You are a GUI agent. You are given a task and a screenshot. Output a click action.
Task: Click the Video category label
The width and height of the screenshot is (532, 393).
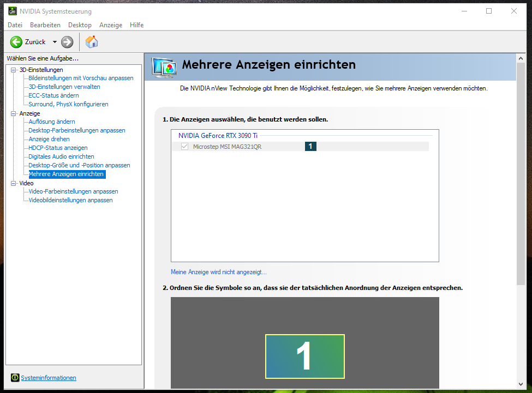[27, 183]
